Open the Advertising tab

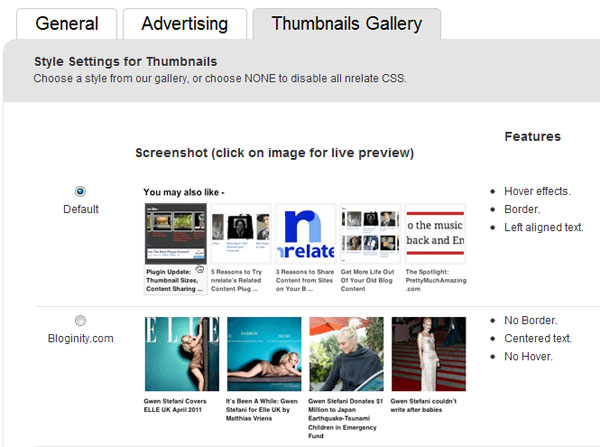point(184,24)
